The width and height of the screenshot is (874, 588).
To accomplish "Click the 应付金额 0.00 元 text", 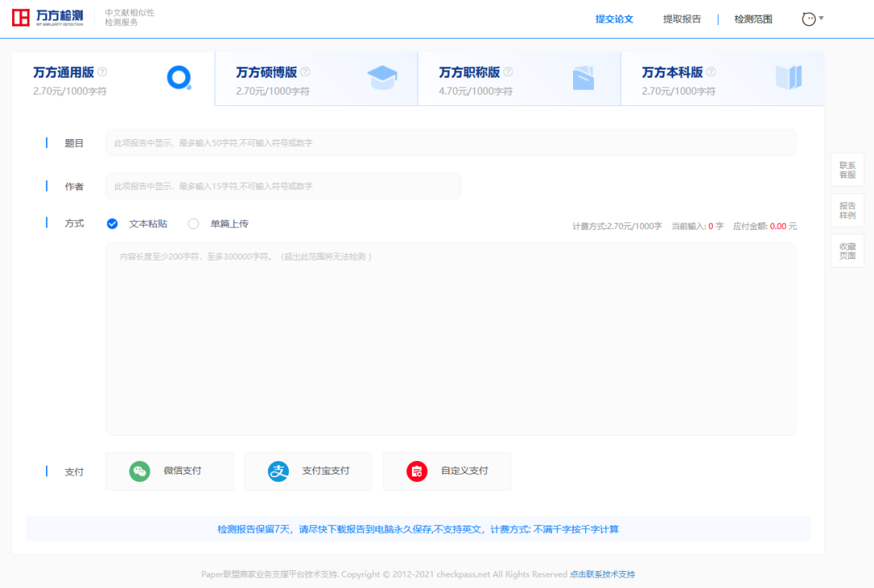I will pyautogui.click(x=765, y=226).
